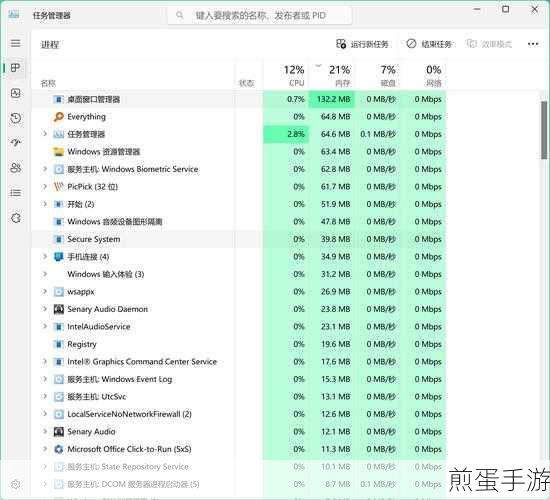Image resolution: width=550 pixels, height=500 pixels.
Task: Click the Windows 资源管理器 folder icon
Action: point(58,152)
